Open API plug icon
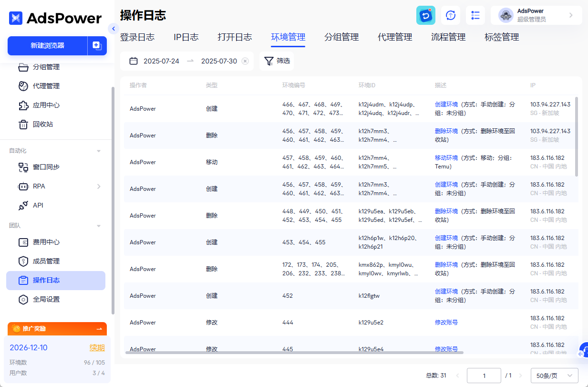 point(23,205)
